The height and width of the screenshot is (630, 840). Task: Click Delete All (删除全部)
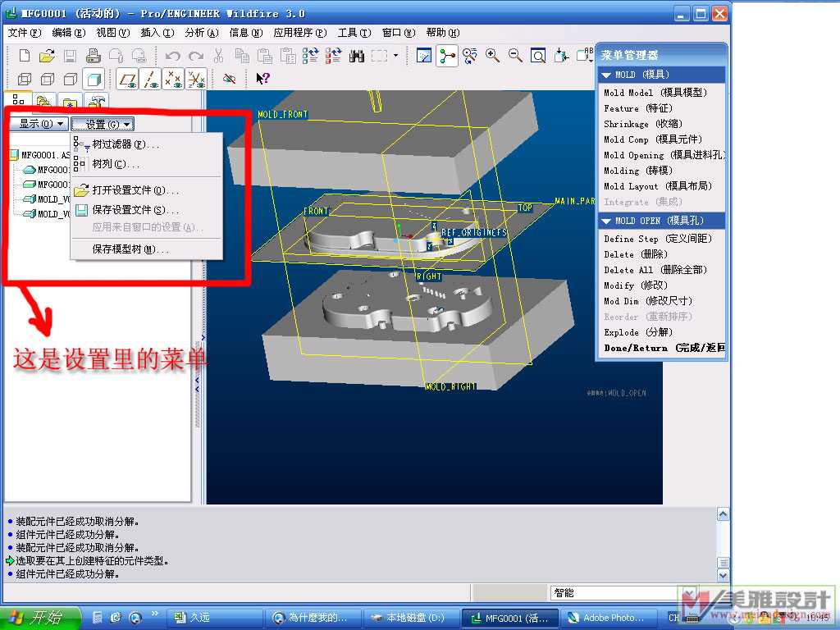(x=655, y=270)
